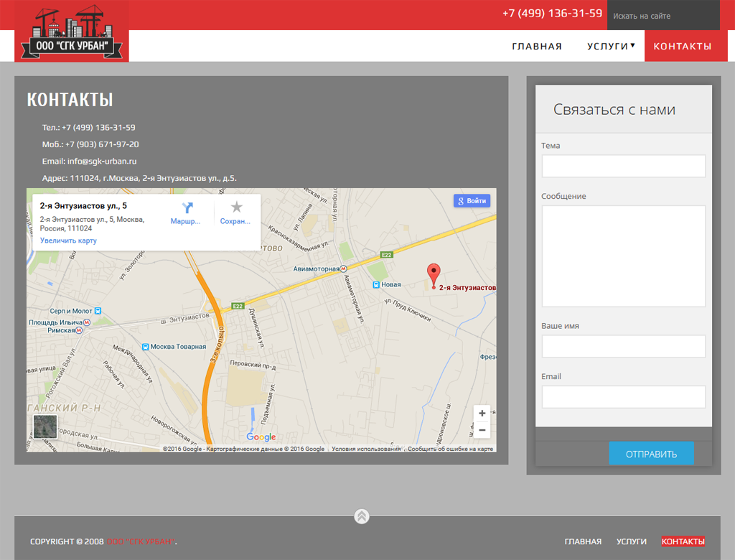Image resolution: width=735 pixels, height=560 pixels.
Task: Click Новая railway station icon
Action: click(376, 285)
